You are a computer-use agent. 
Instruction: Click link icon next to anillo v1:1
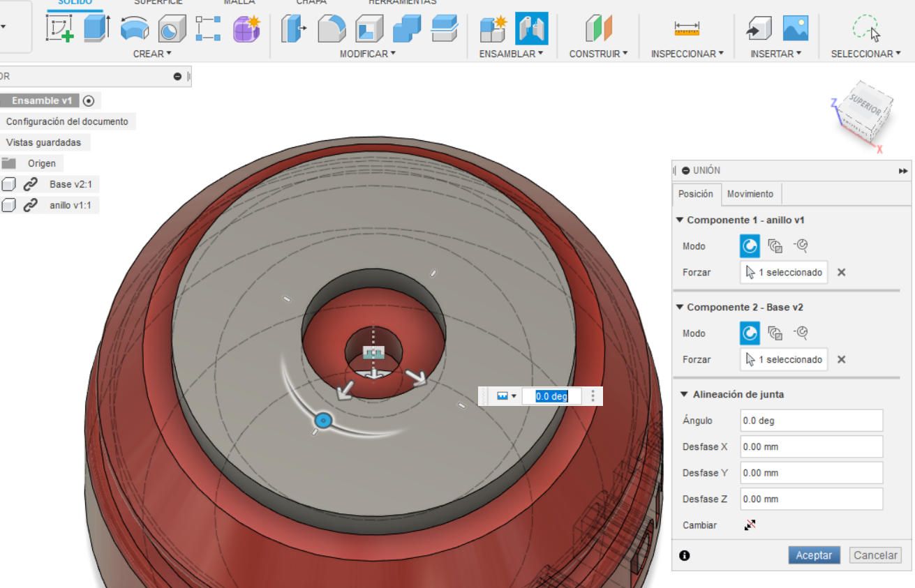[x=30, y=205]
